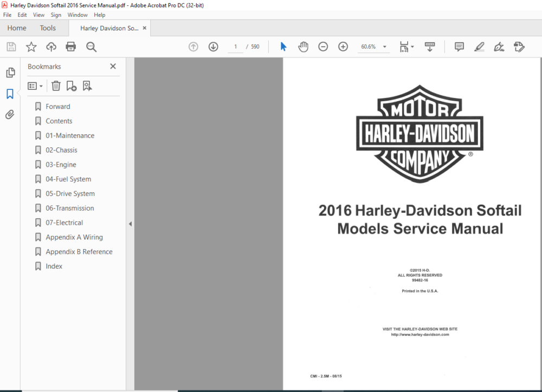The width and height of the screenshot is (542, 392).
Task: Collapse the navigation pane arrow
Action: [x=130, y=224]
